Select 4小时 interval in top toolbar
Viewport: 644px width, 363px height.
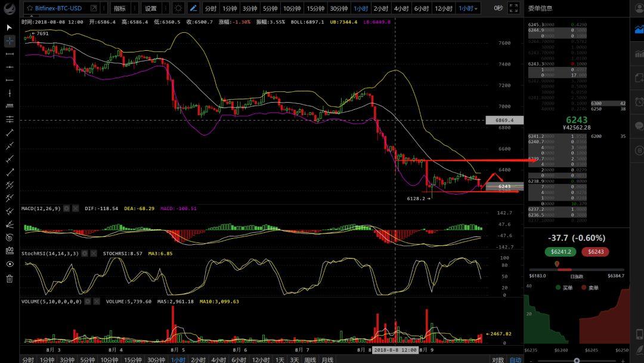(401, 8)
